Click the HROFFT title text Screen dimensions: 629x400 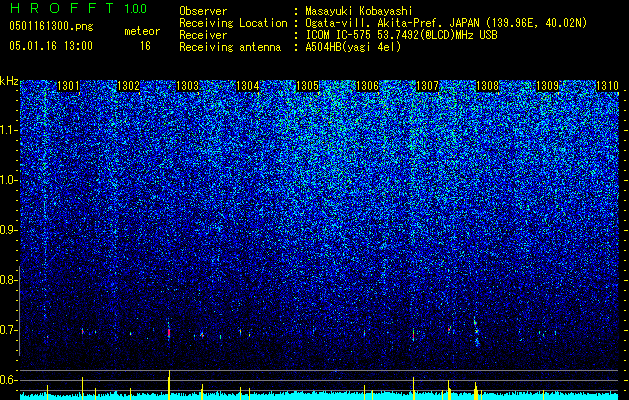[x=62, y=8]
